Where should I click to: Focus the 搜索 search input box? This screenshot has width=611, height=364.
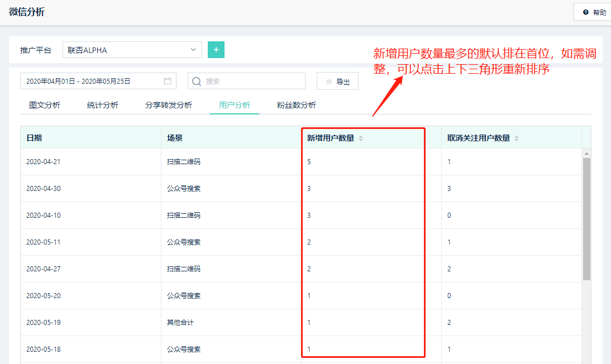click(246, 81)
